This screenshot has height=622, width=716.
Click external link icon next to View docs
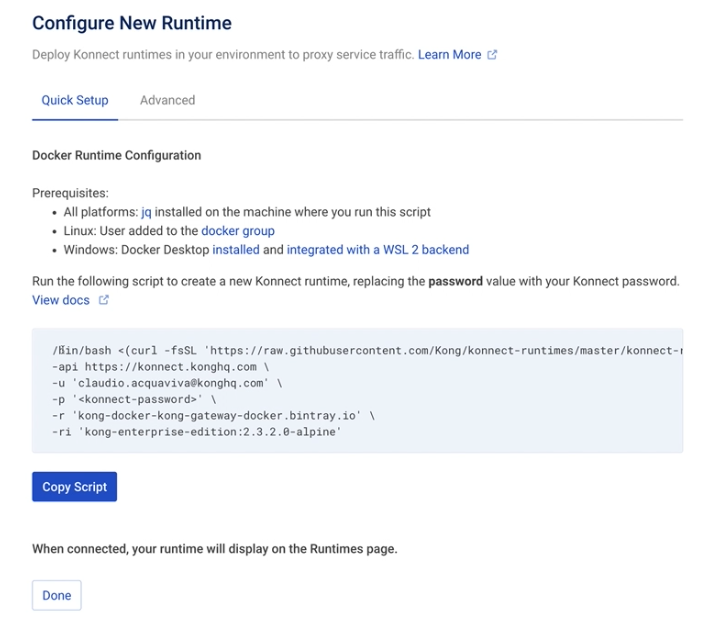(102, 300)
